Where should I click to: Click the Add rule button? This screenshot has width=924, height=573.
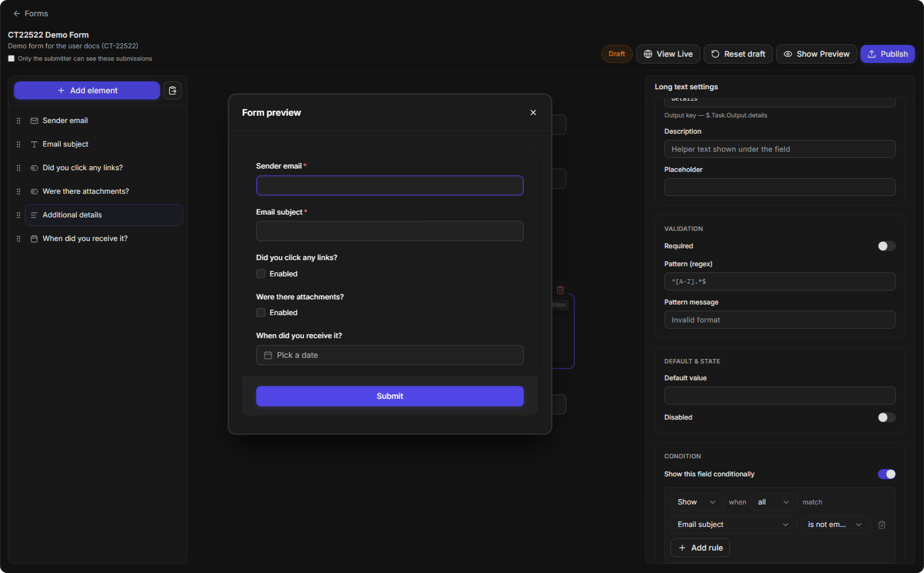tap(700, 548)
